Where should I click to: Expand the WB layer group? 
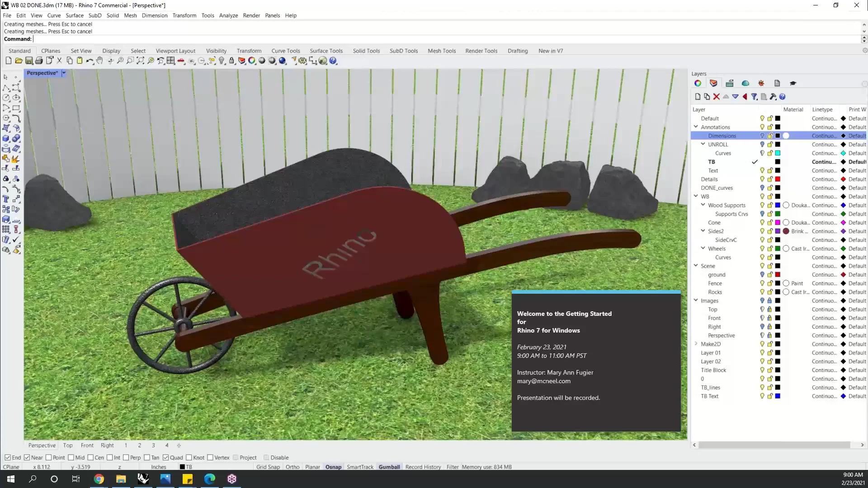[x=696, y=196]
